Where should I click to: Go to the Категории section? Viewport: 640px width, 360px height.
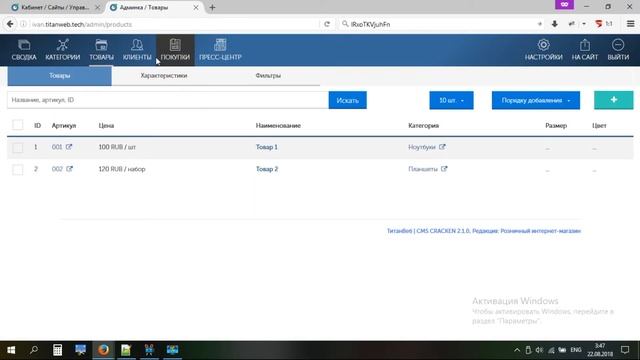click(62, 50)
